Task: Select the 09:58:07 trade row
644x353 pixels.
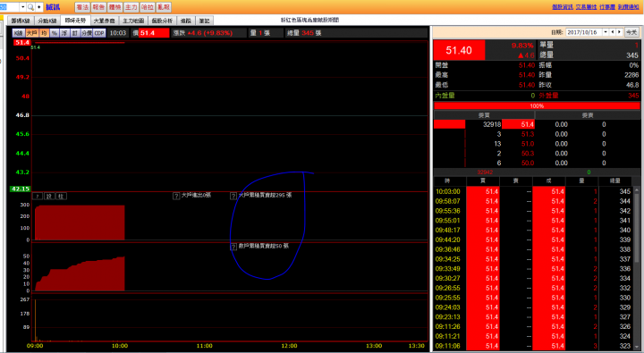Action: [533, 201]
